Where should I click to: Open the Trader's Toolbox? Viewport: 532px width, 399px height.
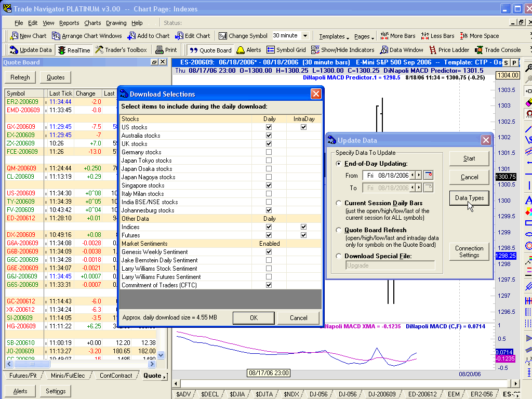pos(121,50)
